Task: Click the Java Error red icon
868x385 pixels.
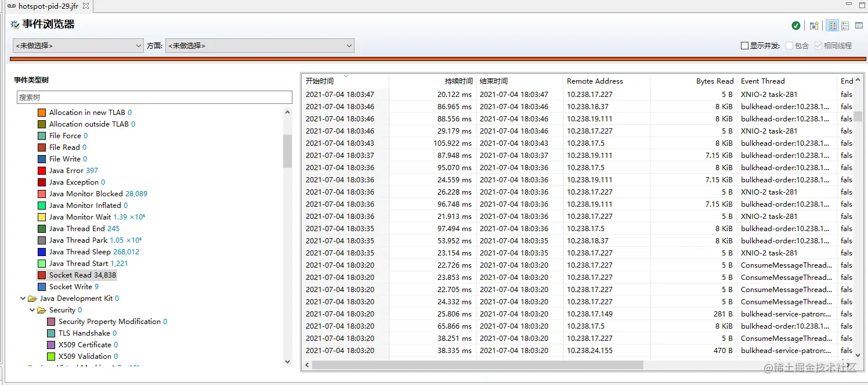Action: [x=42, y=171]
